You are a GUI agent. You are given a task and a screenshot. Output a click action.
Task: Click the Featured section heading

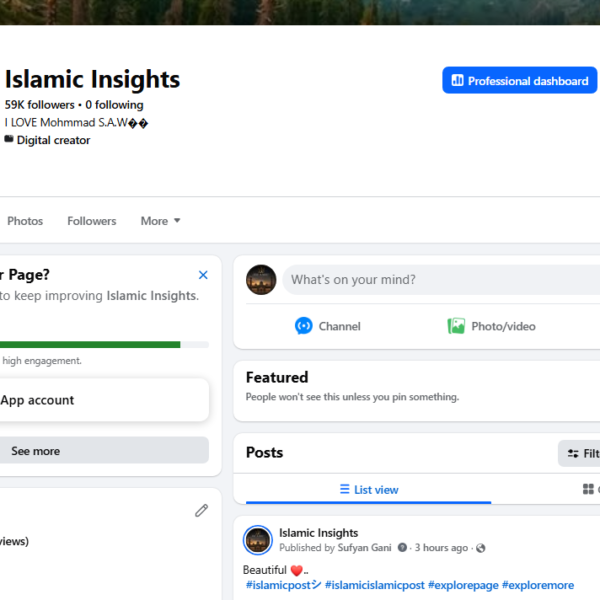point(277,377)
